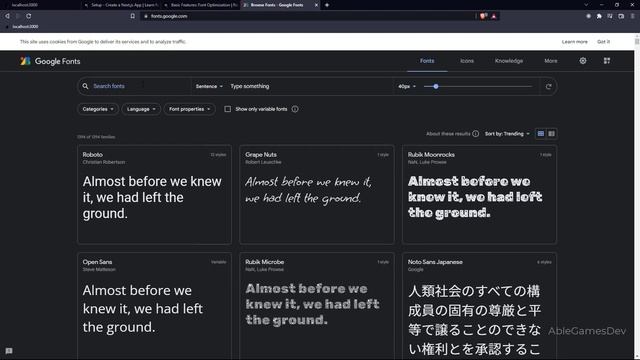Open the Sort by: Trending dropdown
640x360 pixels.
[x=507, y=134]
